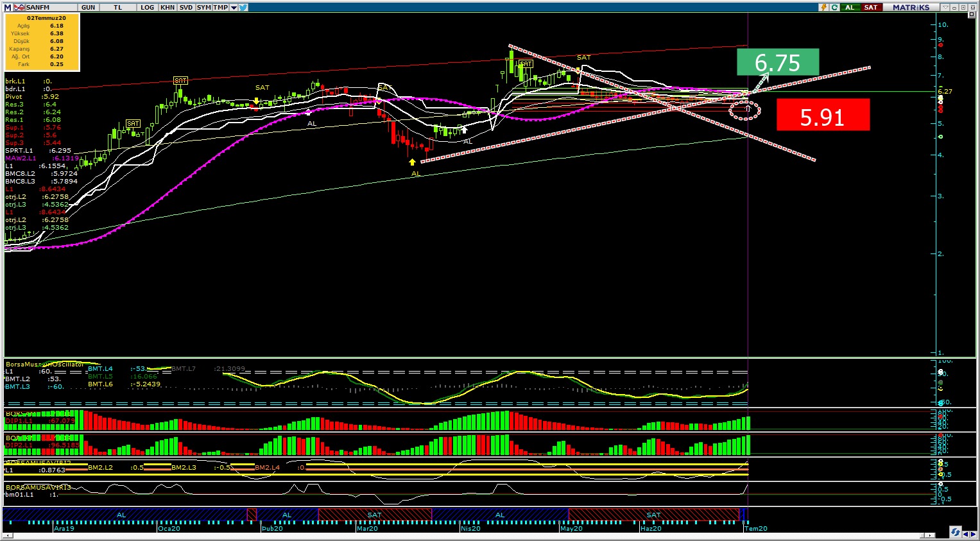Click the green refresh icon

click(x=834, y=7)
